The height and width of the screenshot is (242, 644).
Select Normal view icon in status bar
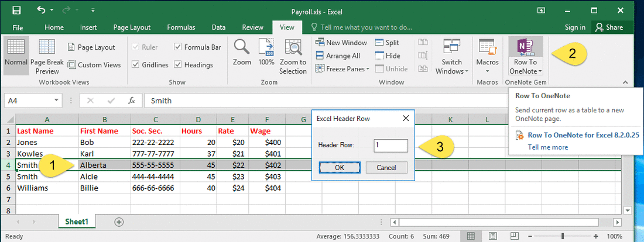pos(471,236)
